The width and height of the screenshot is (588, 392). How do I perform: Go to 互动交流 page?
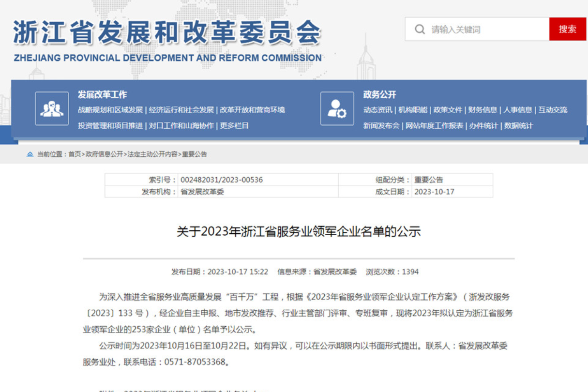pyautogui.click(x=553, y=110)
